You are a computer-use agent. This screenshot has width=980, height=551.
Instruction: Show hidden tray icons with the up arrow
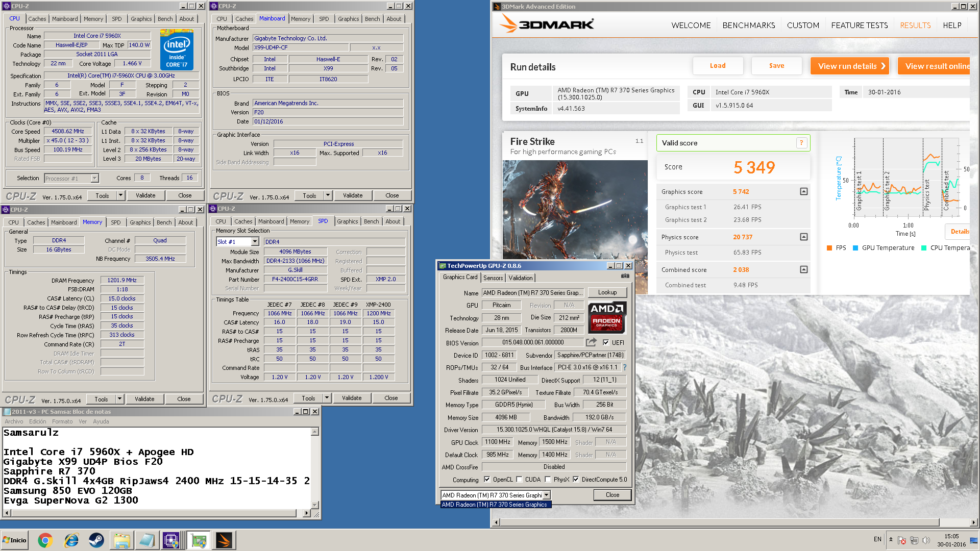(x=891, y=540)
